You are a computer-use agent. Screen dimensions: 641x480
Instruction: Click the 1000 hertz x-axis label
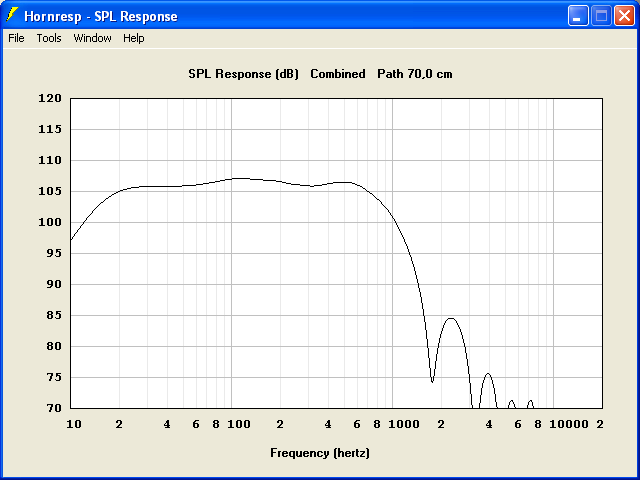tap(403, 424)
